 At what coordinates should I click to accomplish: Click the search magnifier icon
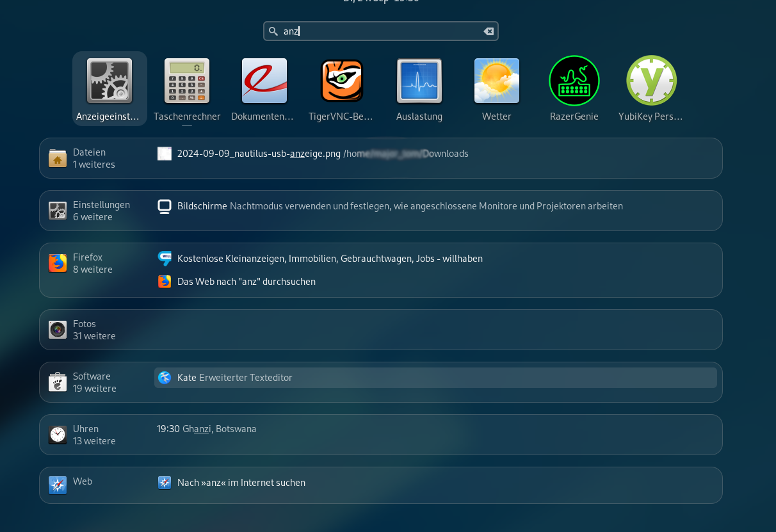click(x=273, y=31)
